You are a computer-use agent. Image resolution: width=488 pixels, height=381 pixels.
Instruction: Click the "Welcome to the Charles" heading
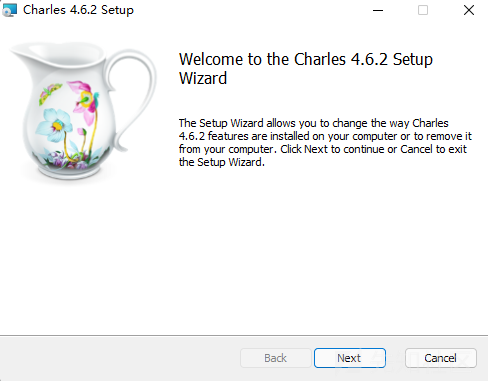263,59
